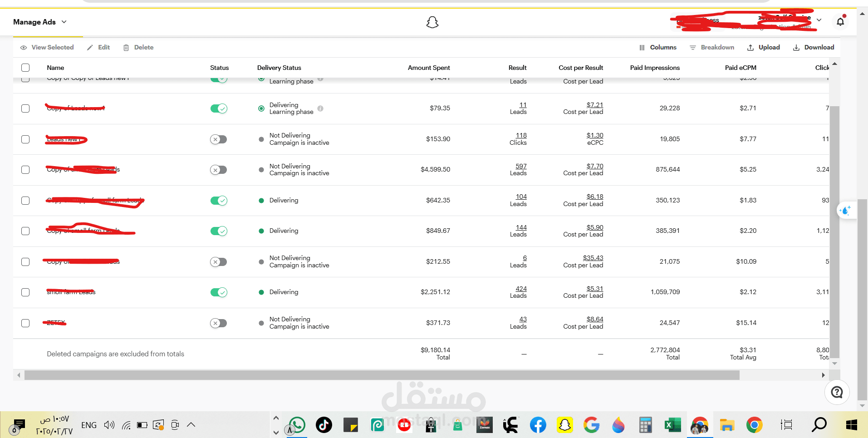Click the Wi-Fi network tray icon
868x438 pixels.
127,425
